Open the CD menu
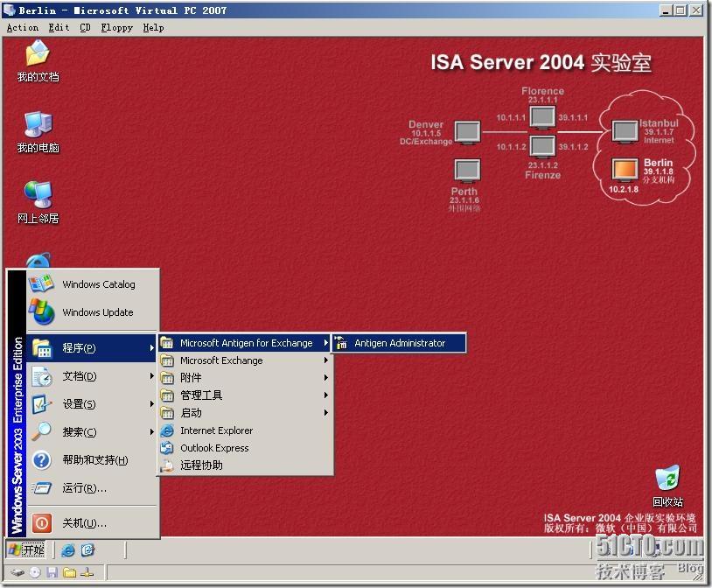 coord(86,28)
